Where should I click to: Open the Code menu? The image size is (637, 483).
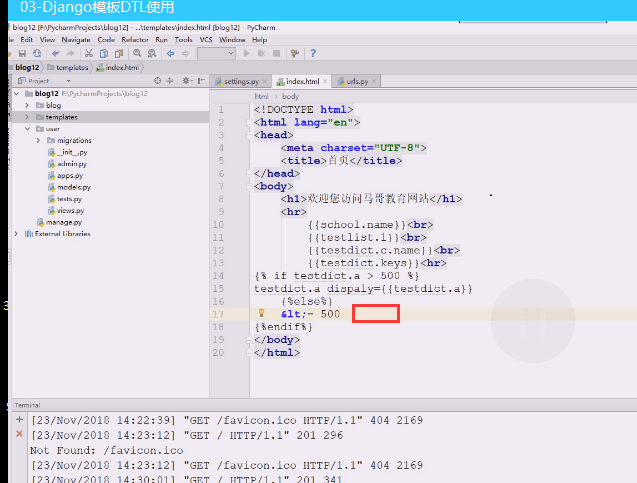106,40
